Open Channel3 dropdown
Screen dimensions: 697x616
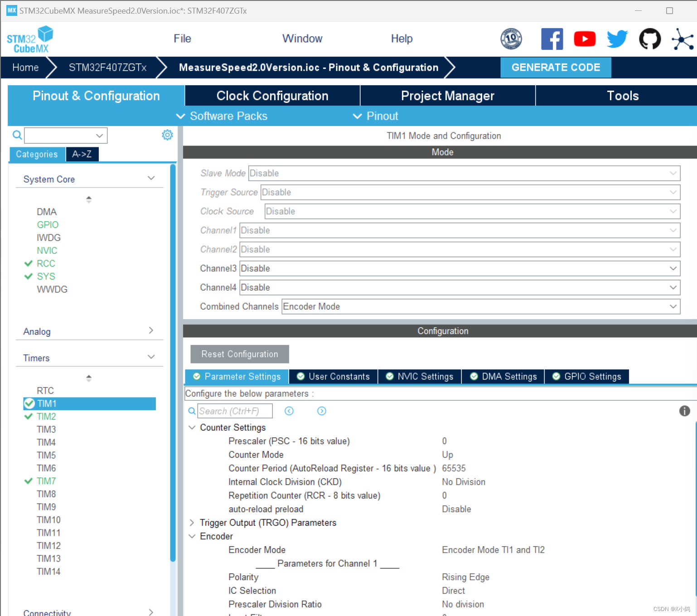tap(460, 268)
